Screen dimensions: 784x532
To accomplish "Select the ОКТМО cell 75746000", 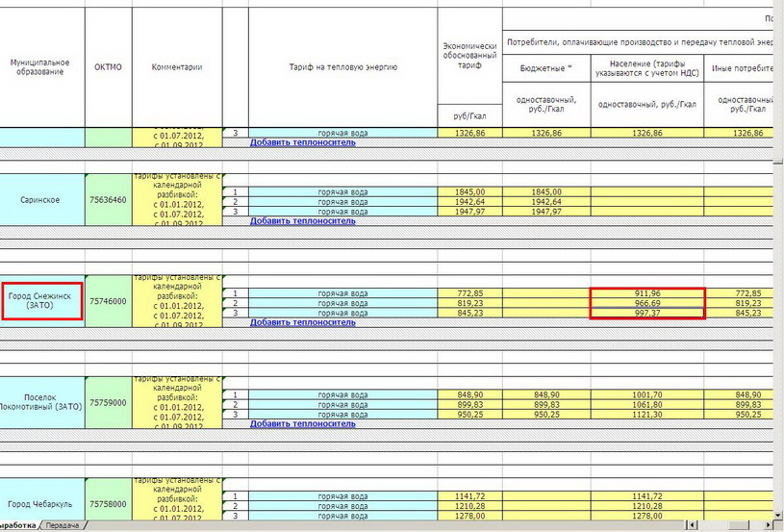I will point(108,301).
